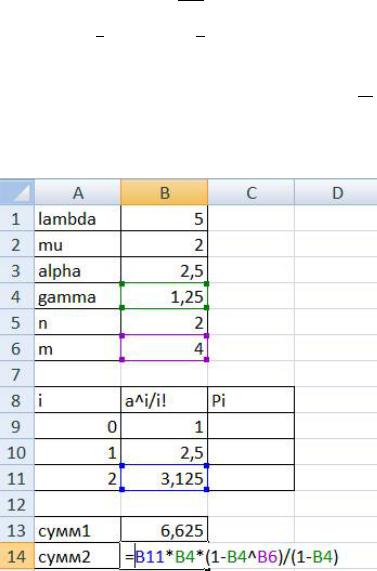
Task: Click the Select All corner triangle
Action: [17, 192]
